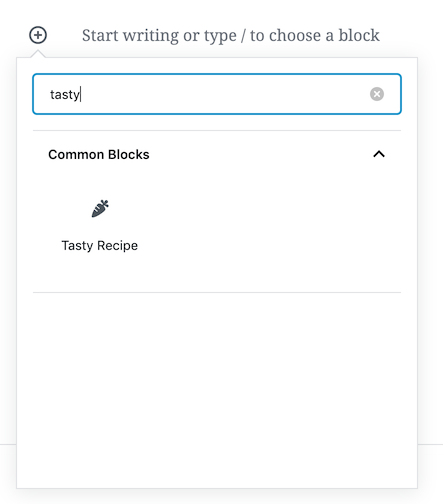Click the Tasty Recipe block label
This screenshot has width=443, height=504.
(x=100, y=246)
